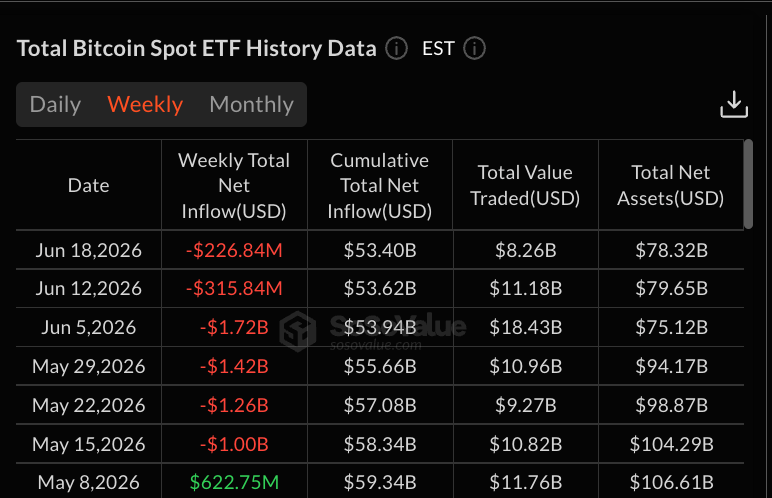Click the $104.29B net assets value
Viewport: 772px width, 498px height.
pos(672,444)
